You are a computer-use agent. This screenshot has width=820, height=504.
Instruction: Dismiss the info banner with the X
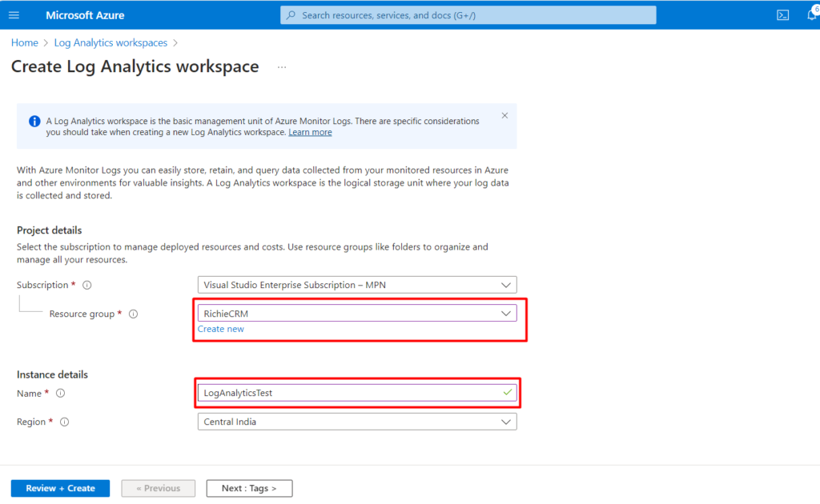tap(504, 115)
